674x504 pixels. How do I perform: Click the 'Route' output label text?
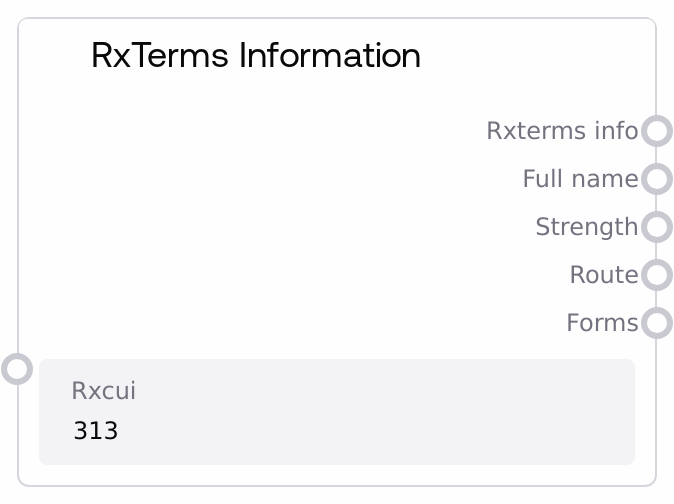(603, 275)
